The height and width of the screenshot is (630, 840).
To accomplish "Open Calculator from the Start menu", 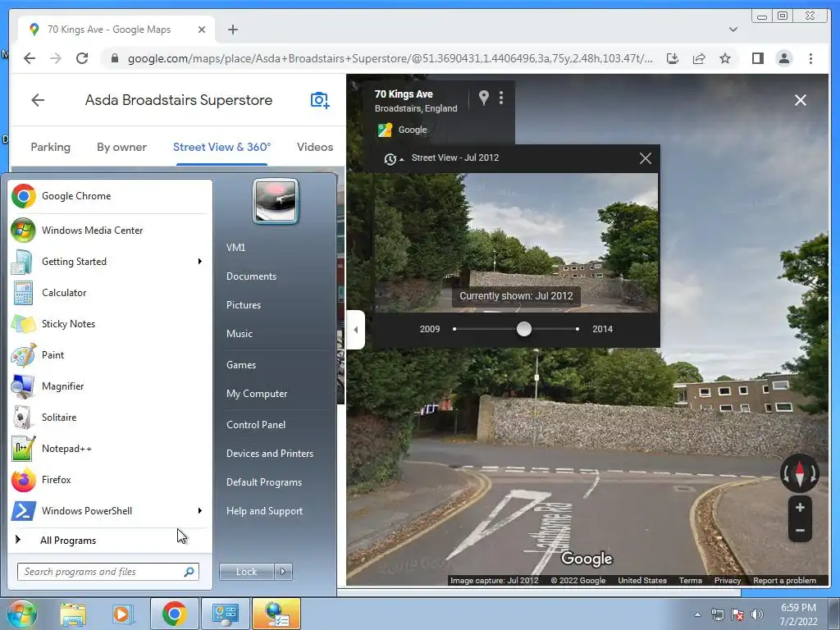I will tap(110, 293).
